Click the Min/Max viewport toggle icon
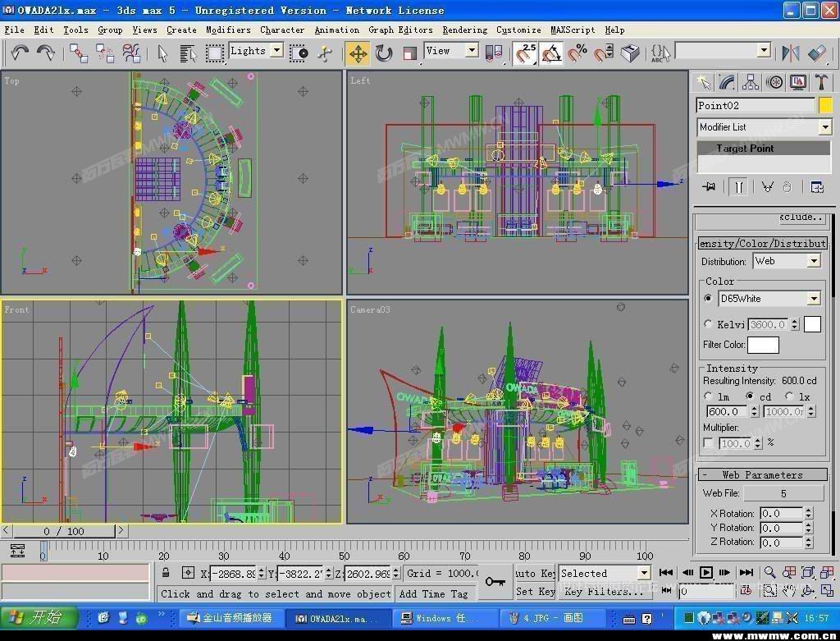Viewport: 840px width, 641px height. pyautogui.click(x=827, y=591)
